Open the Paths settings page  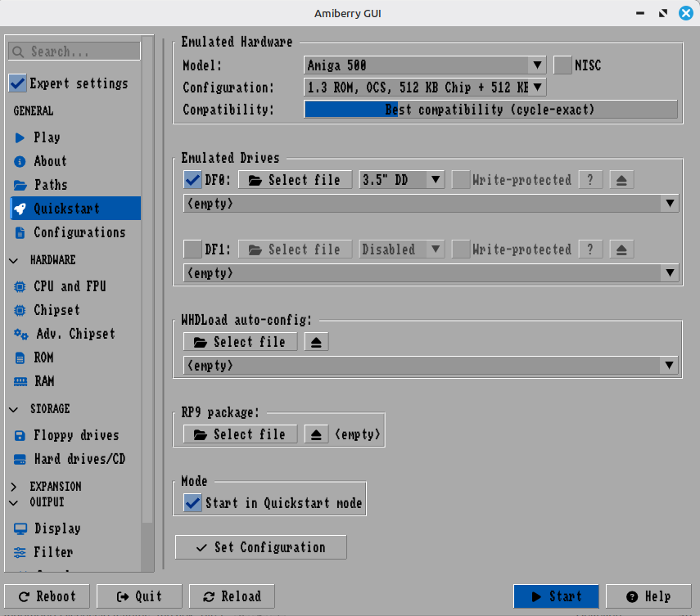coord(75,185)
